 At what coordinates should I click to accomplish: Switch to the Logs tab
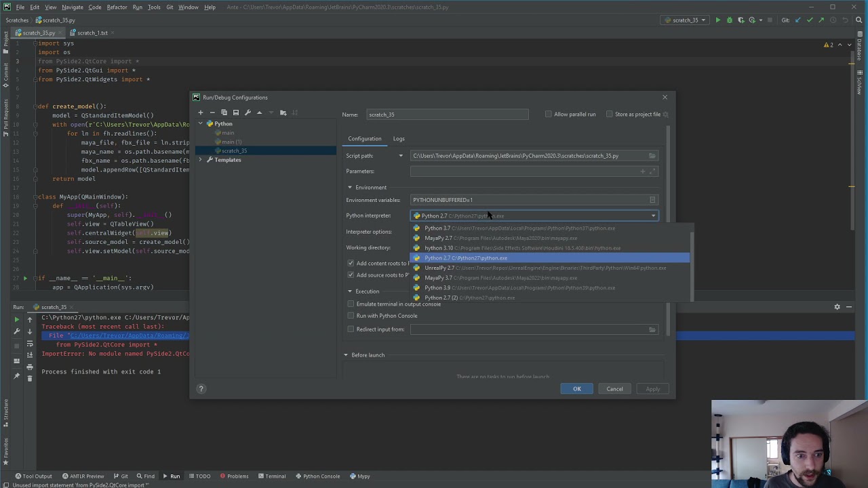[x=399, y=139]
